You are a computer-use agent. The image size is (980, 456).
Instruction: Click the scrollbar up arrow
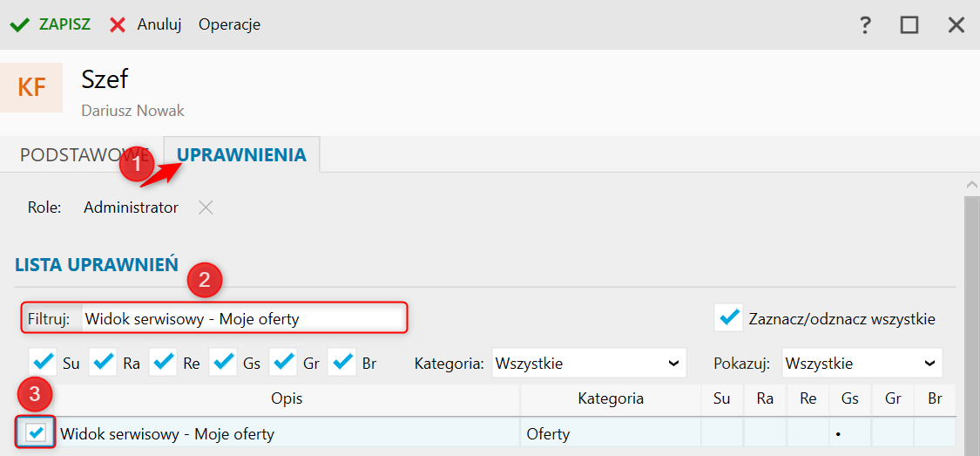click(971, 184)
